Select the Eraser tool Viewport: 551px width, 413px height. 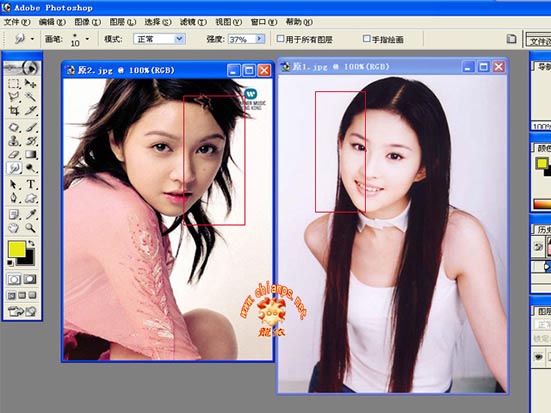pos(14,155)
